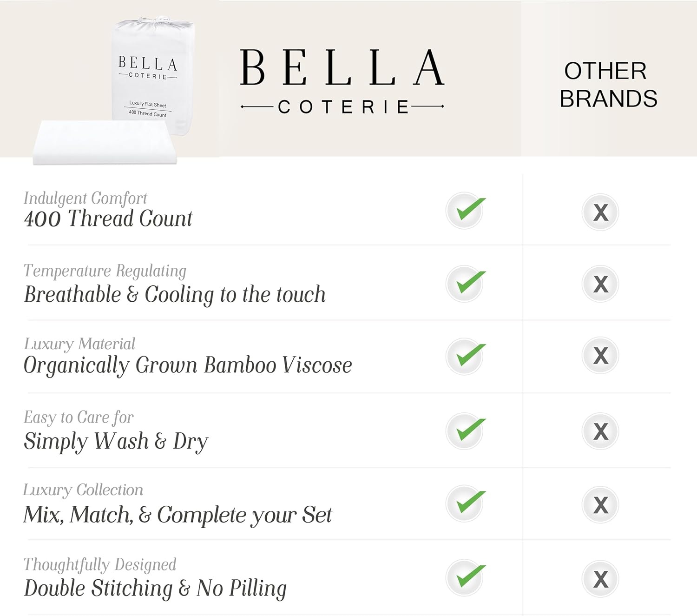697x616 pixels.
Task: Click the X icon in Thoughtfully Designed row
Action: coord(600,579)
